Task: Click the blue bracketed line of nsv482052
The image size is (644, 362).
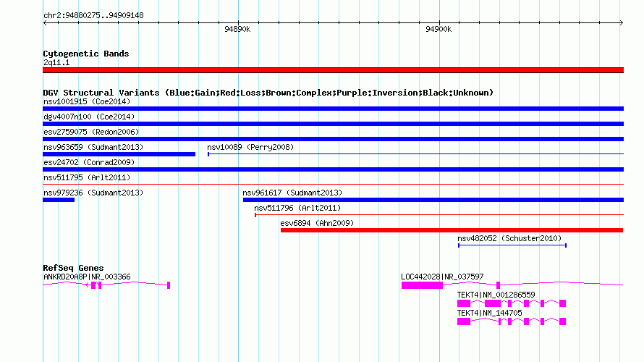Action: tap(512, 245)
